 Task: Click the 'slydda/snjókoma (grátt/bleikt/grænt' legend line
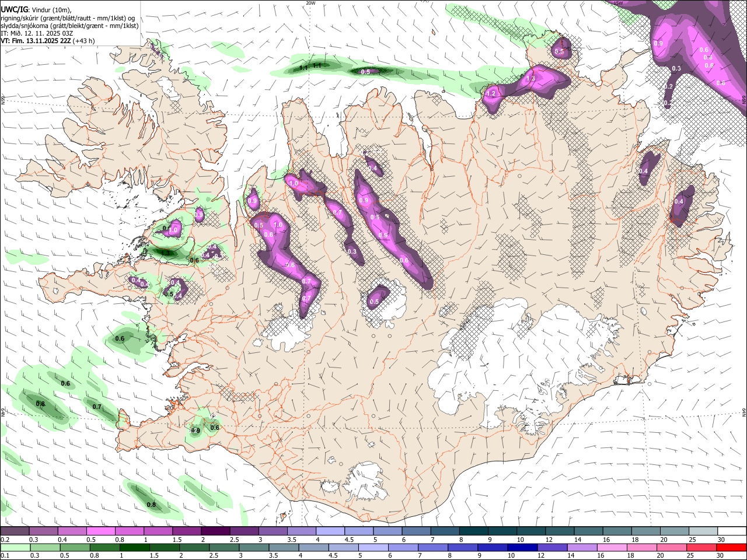pyautogui.click(x=70, y=26)
